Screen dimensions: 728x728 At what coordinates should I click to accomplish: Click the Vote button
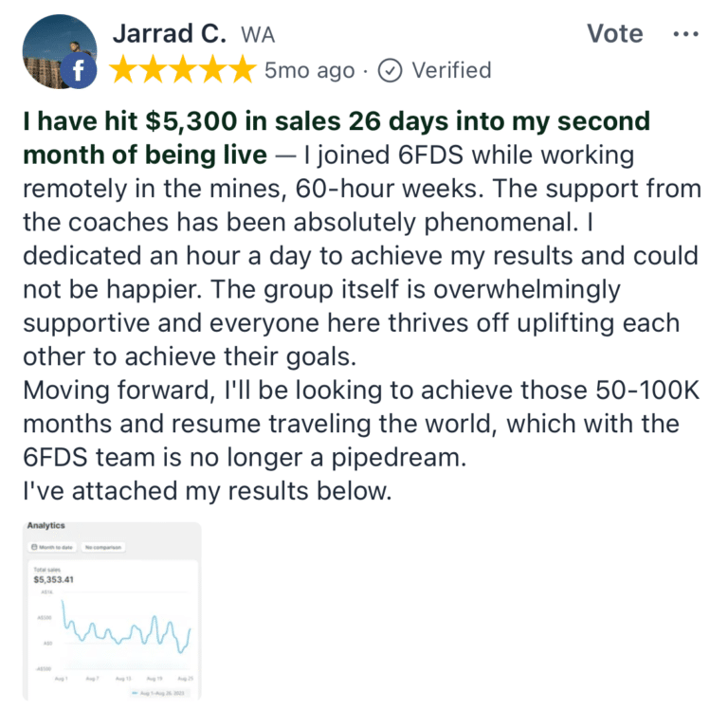click(614, 33)
